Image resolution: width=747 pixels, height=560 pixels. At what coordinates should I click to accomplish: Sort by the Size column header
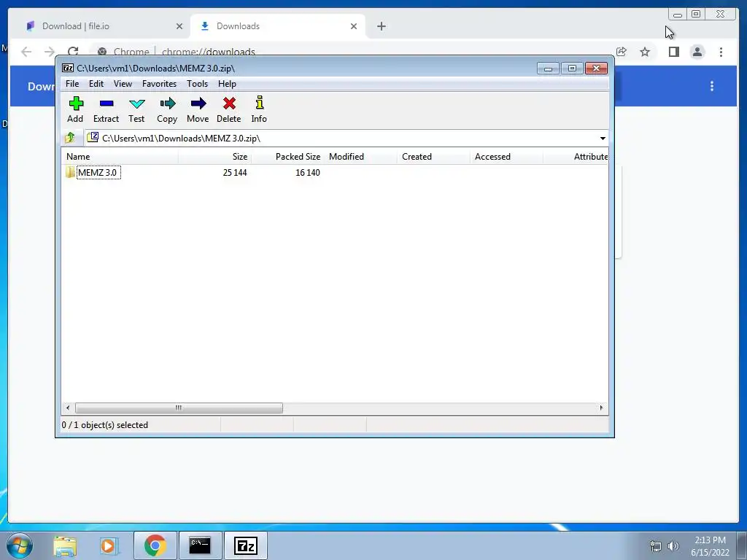(x=215, y=157)
